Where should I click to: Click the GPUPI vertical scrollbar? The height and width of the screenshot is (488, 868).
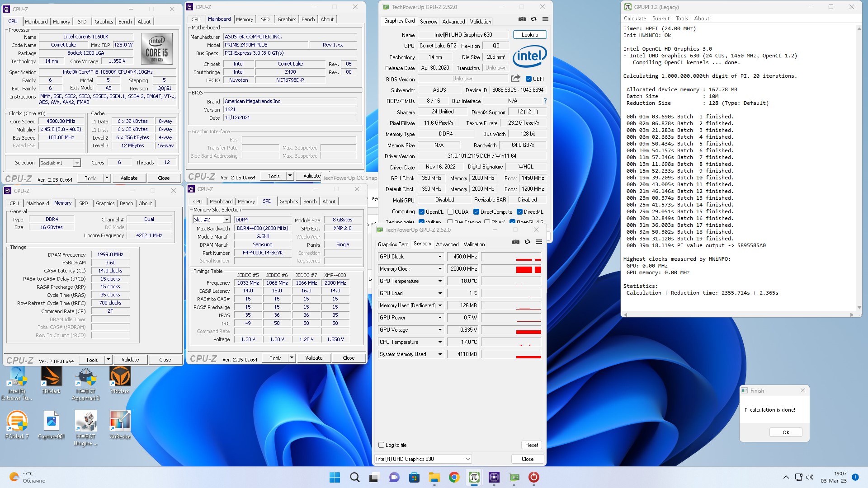(859, 169)
